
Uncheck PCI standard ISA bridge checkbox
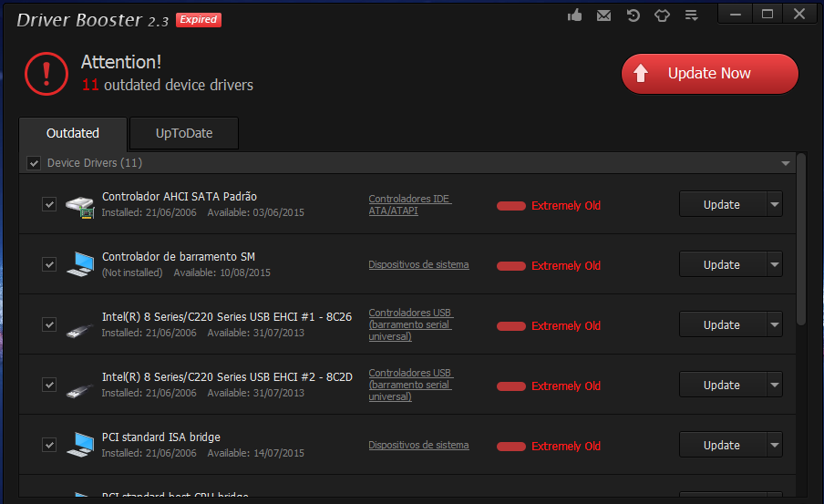(x=49, y=445)
